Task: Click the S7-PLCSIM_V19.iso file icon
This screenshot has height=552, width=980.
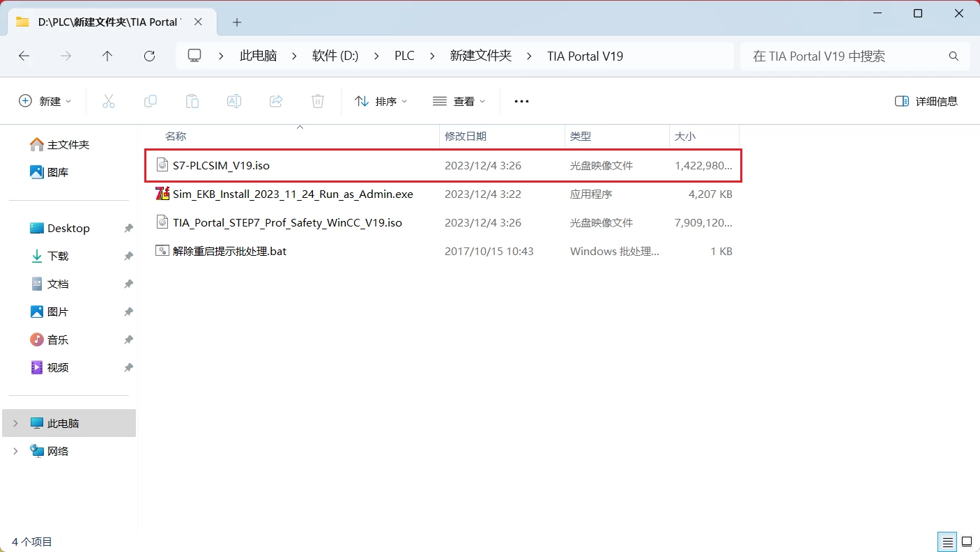Action: click(x=162, y=165)
